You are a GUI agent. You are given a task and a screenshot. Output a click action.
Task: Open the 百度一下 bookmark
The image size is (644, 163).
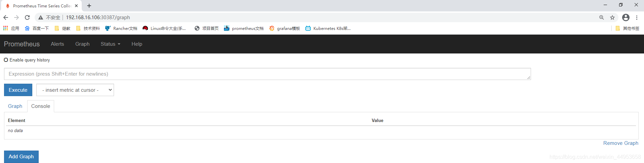coord(37,28)
